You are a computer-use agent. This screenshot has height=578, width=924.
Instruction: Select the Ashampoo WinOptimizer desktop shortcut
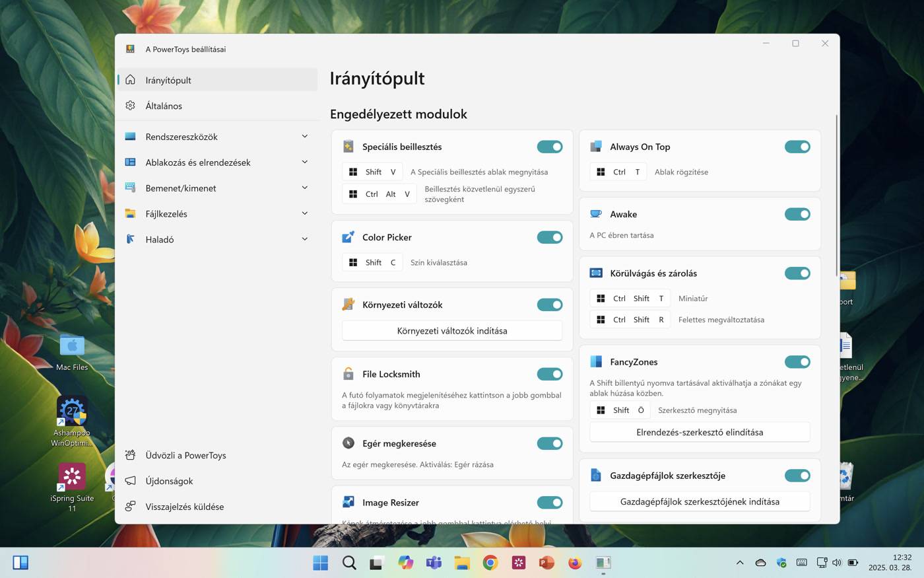pos(72,421)
